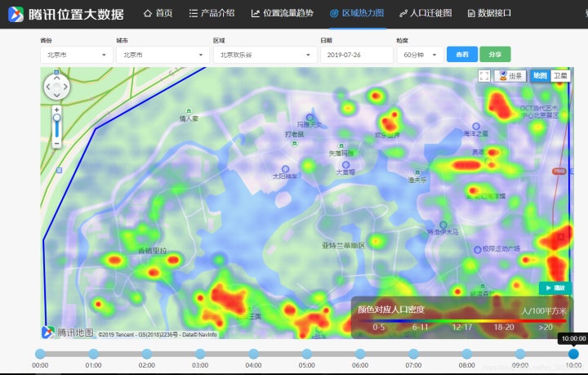Screen dimensions: 588x375
Task: Click the 播放 play button
Action: point(555,288)
